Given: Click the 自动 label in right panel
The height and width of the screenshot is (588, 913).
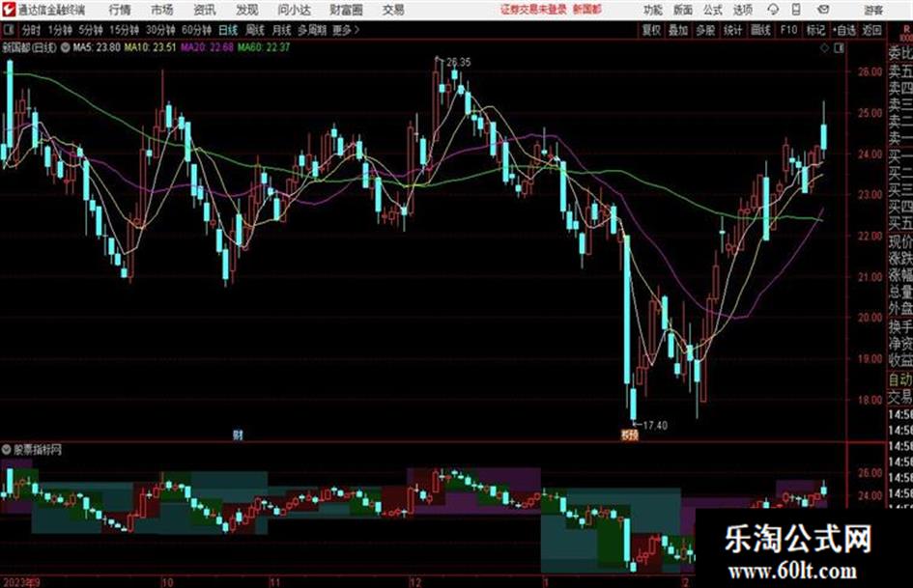Looking at the screenshot, I should (x=900, y=379).
